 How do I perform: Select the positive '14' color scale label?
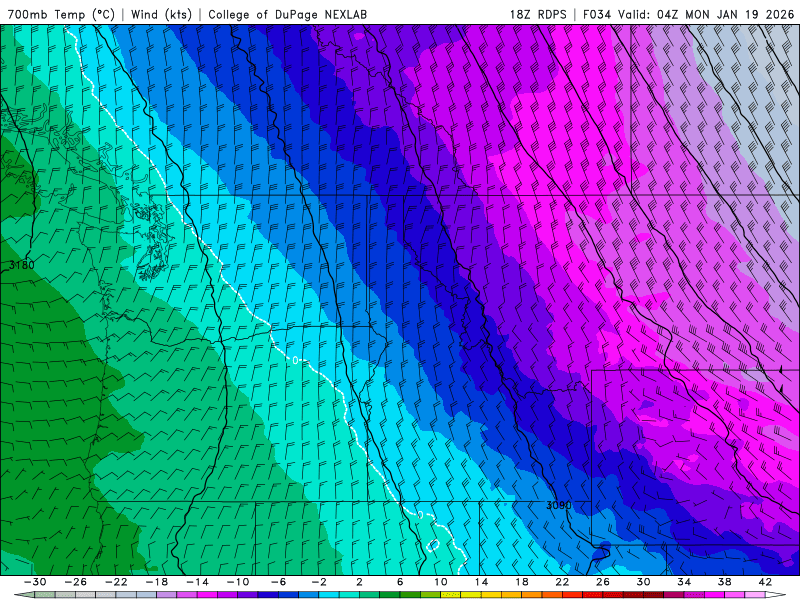481,582
